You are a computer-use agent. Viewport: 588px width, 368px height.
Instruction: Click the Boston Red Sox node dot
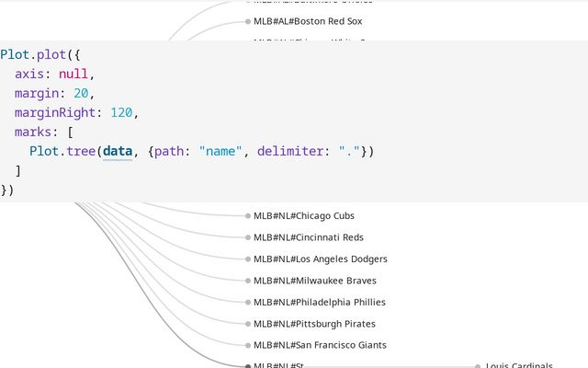[247, 21]
